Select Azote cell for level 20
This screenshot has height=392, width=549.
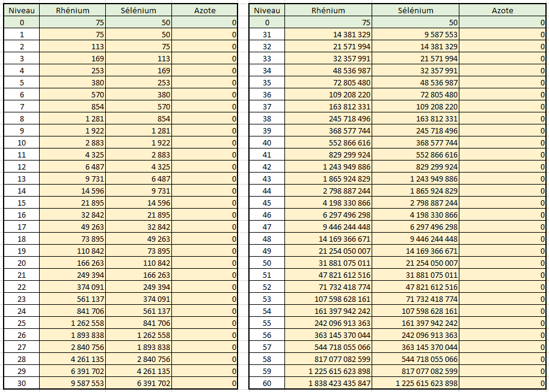(204, 263)
